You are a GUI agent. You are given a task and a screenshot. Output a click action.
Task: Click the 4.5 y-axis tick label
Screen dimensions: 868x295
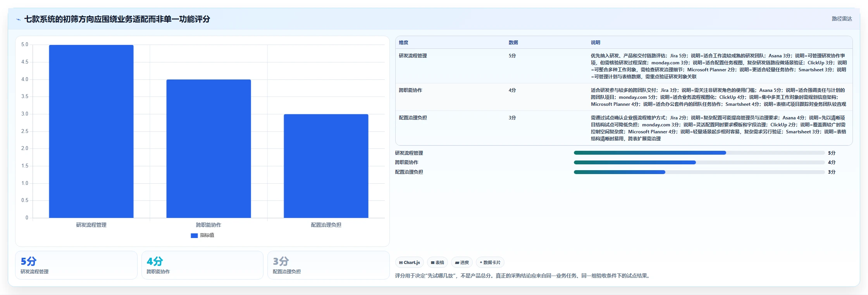tap(25, 62)
